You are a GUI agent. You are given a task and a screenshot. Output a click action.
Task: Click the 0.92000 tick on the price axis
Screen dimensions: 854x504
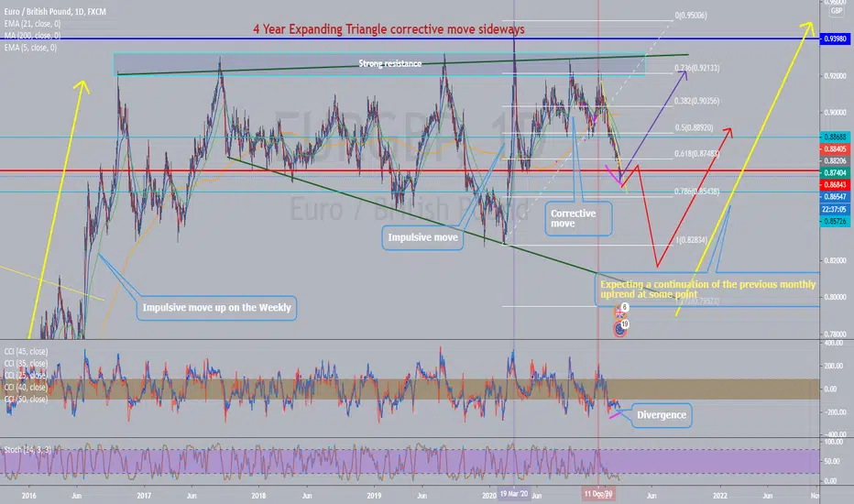click(x=835, y=76)
